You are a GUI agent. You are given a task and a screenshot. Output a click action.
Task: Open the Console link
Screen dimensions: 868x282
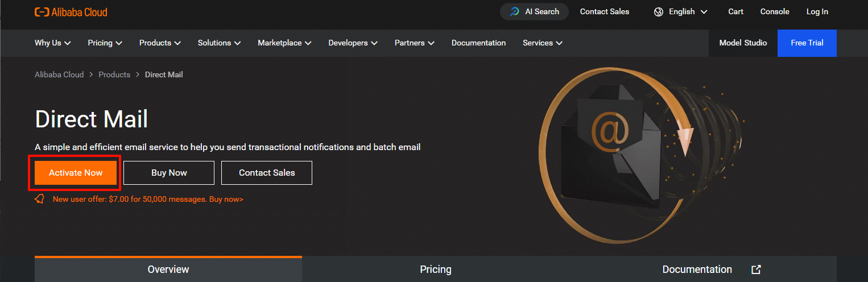775,11
